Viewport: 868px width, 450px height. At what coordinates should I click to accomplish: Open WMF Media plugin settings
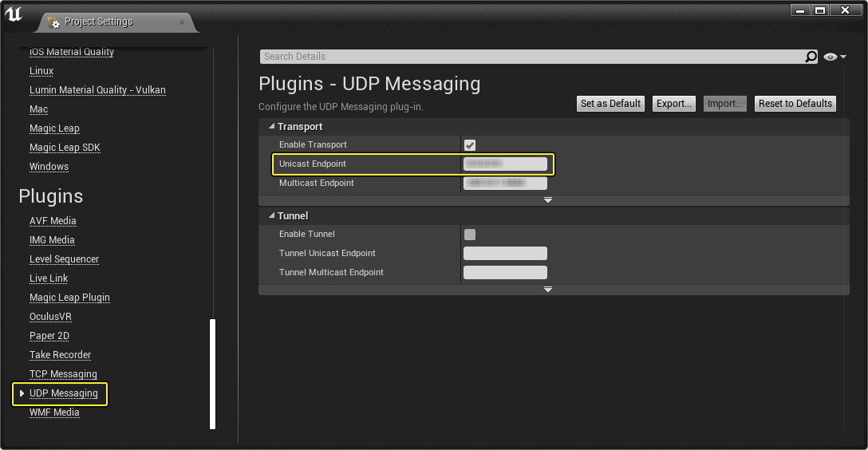[54, 412]
